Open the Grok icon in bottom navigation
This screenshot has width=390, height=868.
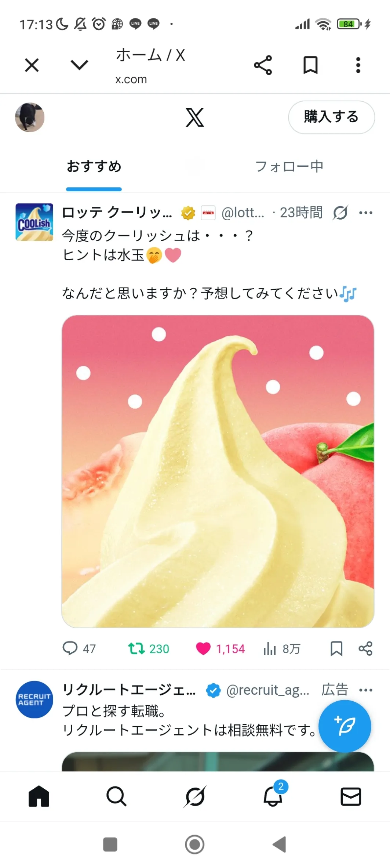point(195,796)
